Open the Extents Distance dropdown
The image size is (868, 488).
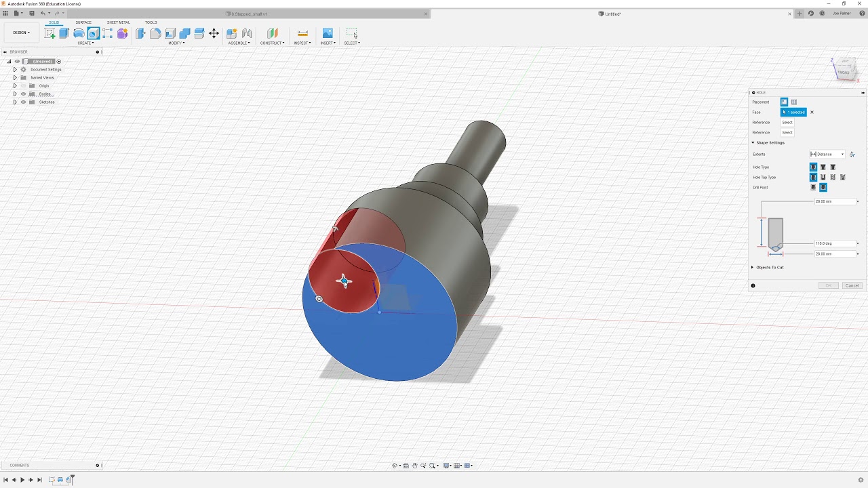pos(827,155)
